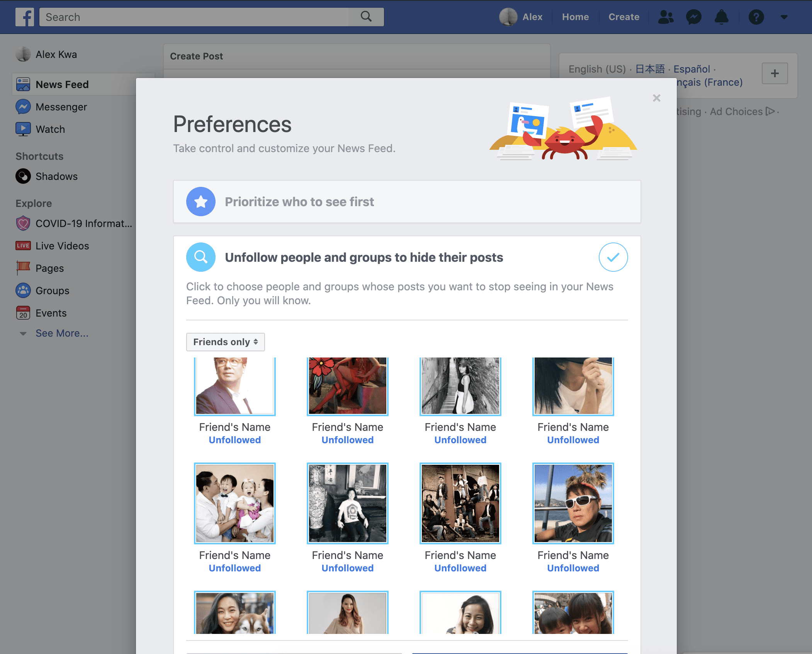Open Events label in Explore list
This screenshot has height=654, width=812.
tap(51, 313)
